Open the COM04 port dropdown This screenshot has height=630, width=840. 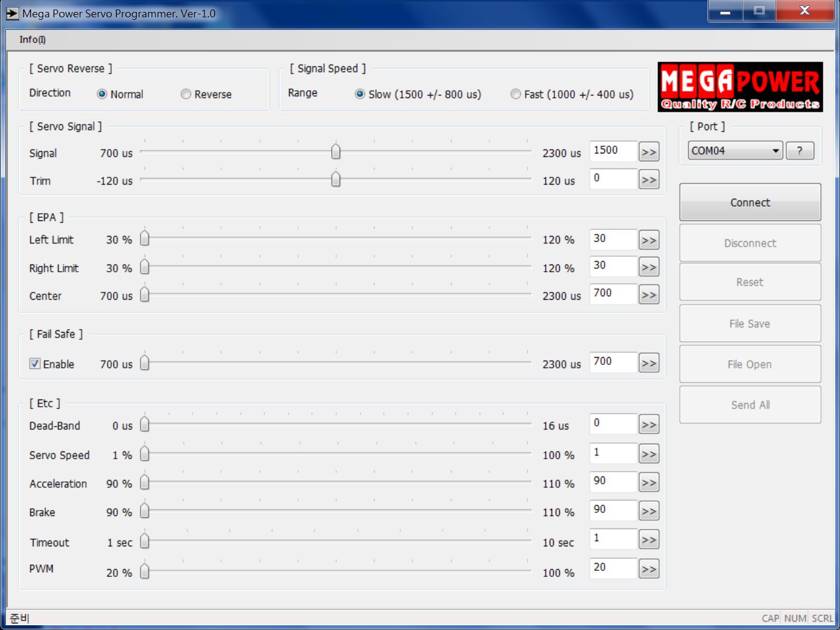click(735, 150)
